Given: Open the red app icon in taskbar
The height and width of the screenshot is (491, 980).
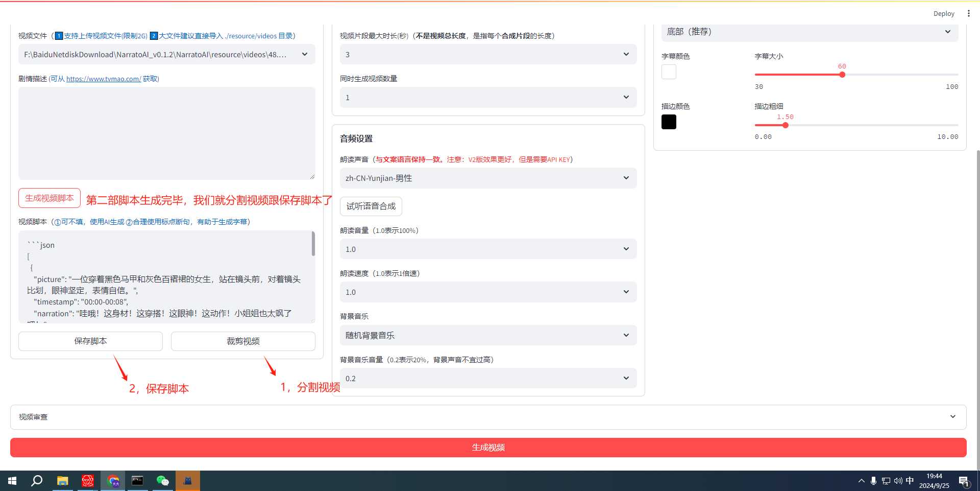Looking at the screenshot, I should (88, 481).
